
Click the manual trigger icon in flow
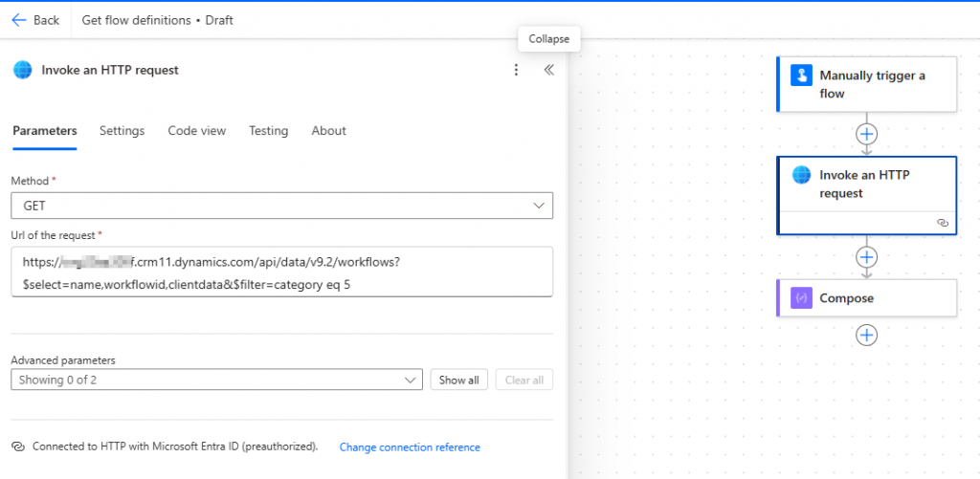click(x=801, y=76)
